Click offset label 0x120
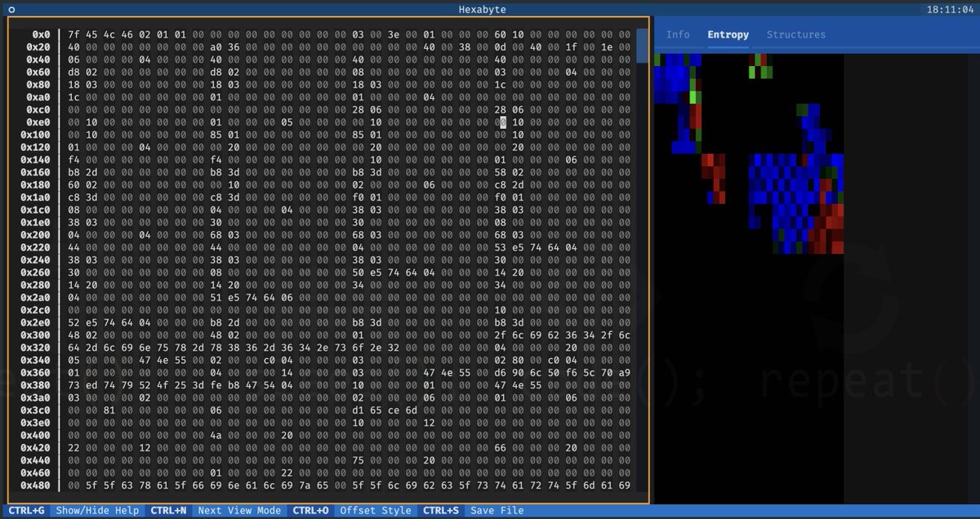980x519 pixels. 35,147
